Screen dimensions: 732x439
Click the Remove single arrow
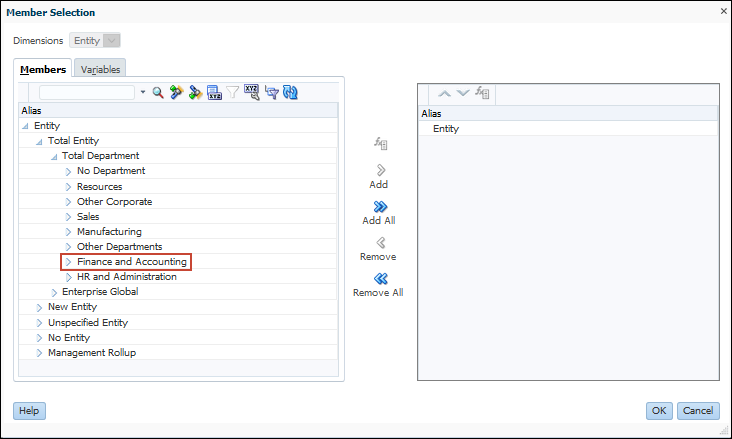(380, 243)
